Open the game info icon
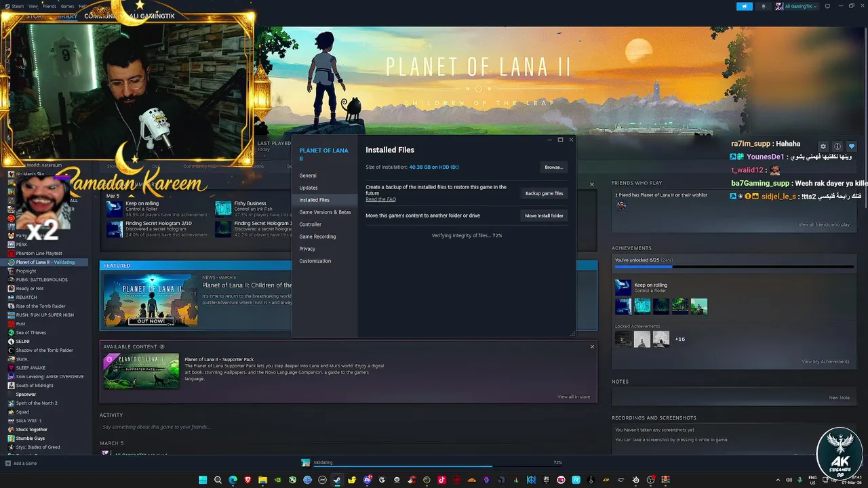 click(837, 146)
